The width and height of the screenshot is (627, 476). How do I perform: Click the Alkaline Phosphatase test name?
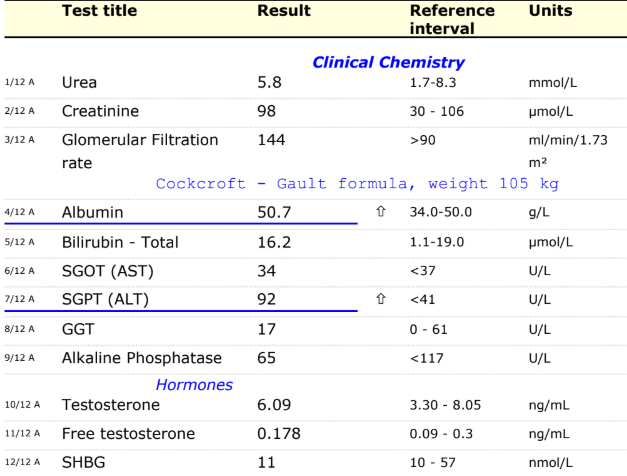[142, 358]
